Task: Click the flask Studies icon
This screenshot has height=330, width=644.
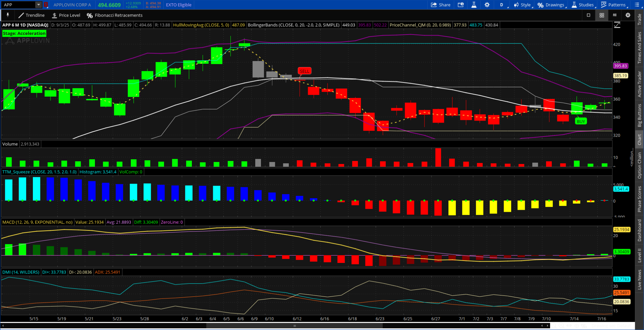Action: pos(574,5)
